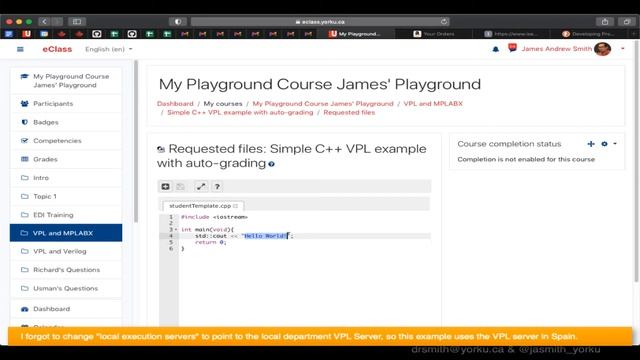Click the New file button in VPL editor

click(165, 187)
